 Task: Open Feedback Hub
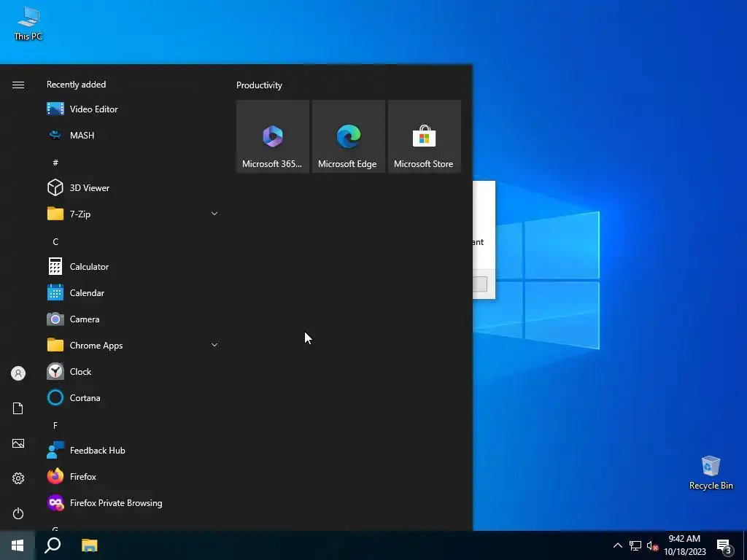[x=133, y=451]
